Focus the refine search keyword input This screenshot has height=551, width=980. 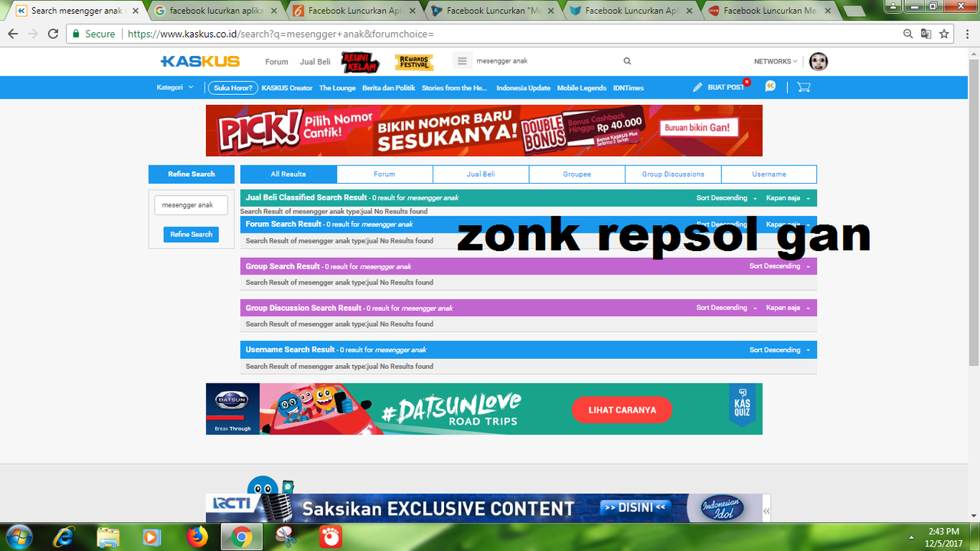[x=191, y=205]
